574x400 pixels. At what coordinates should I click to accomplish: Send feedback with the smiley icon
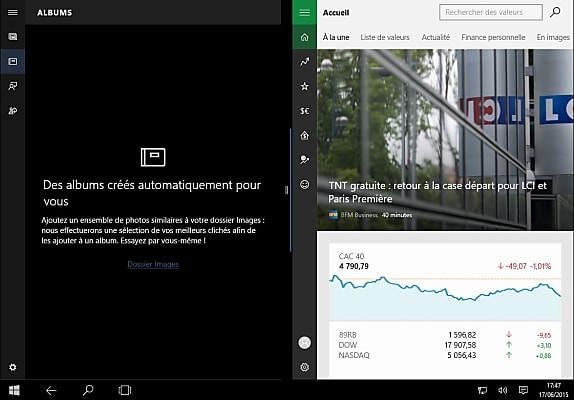tap(305, 184)
